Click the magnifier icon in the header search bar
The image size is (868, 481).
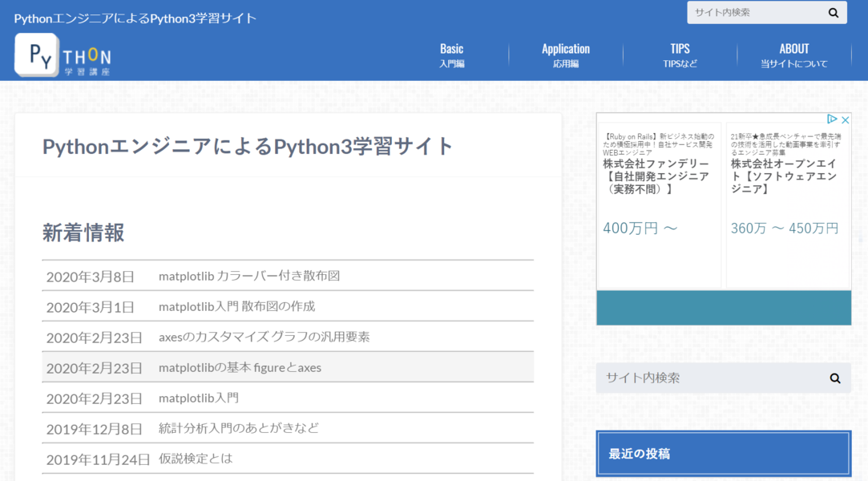[x=834, y=12]
